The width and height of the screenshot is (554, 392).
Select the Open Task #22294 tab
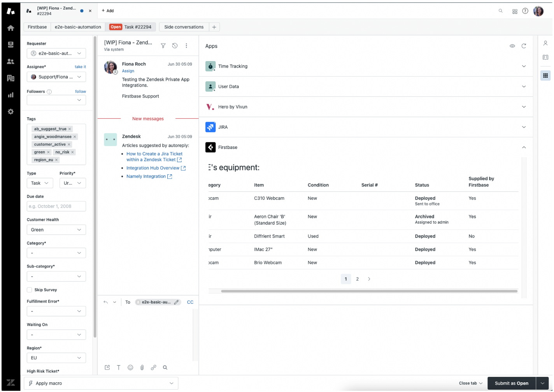point(131,27)
